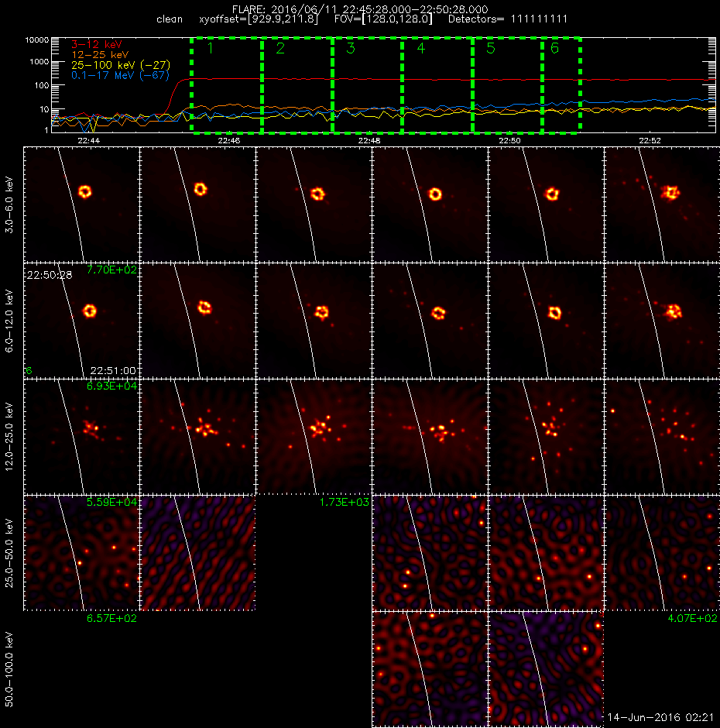
Task: Open the 3.0-6.0 keV image for interval 4
Action: (430, 204)
